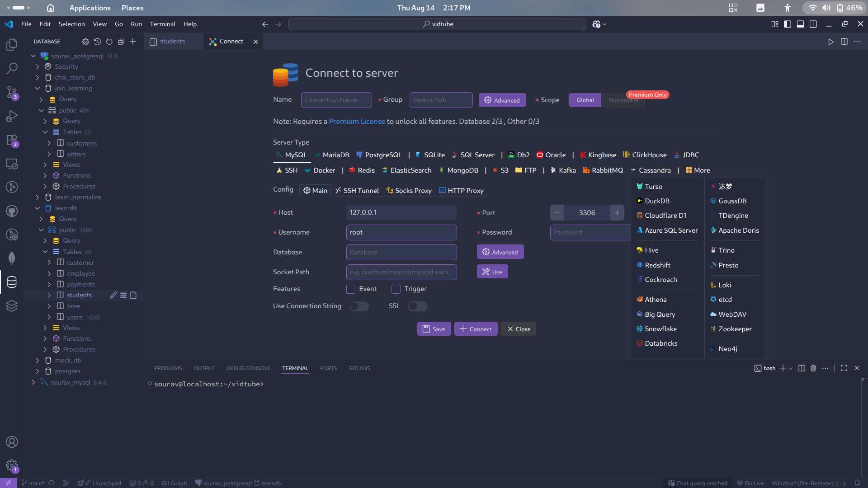Collapse the join_learning database node
This screenshot has width=868, height=488.
coord(38,88)
